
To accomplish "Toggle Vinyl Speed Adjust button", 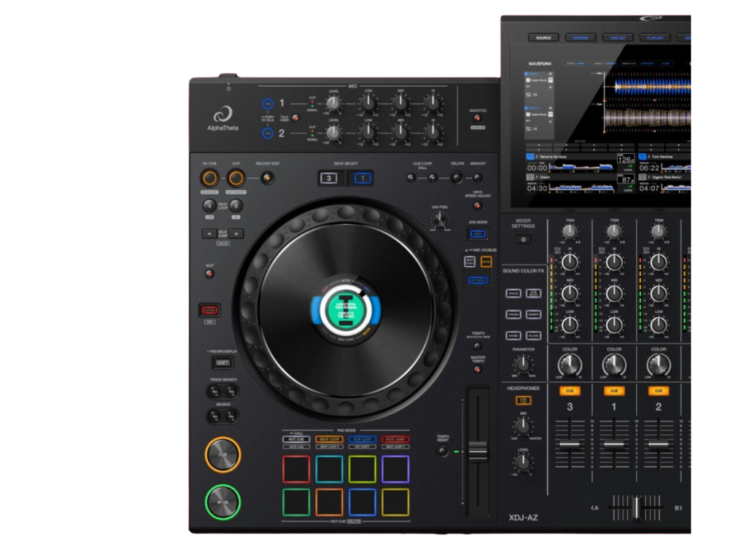I will tap(477, 206).
